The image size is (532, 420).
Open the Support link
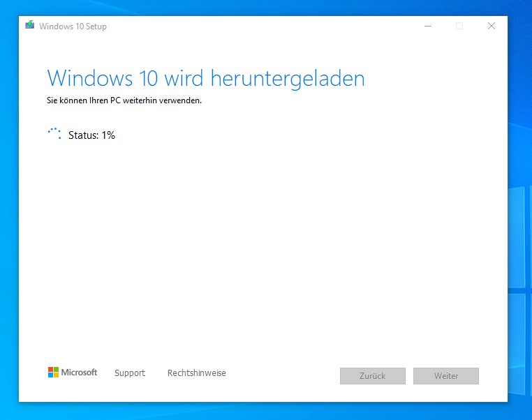(130, 373)
